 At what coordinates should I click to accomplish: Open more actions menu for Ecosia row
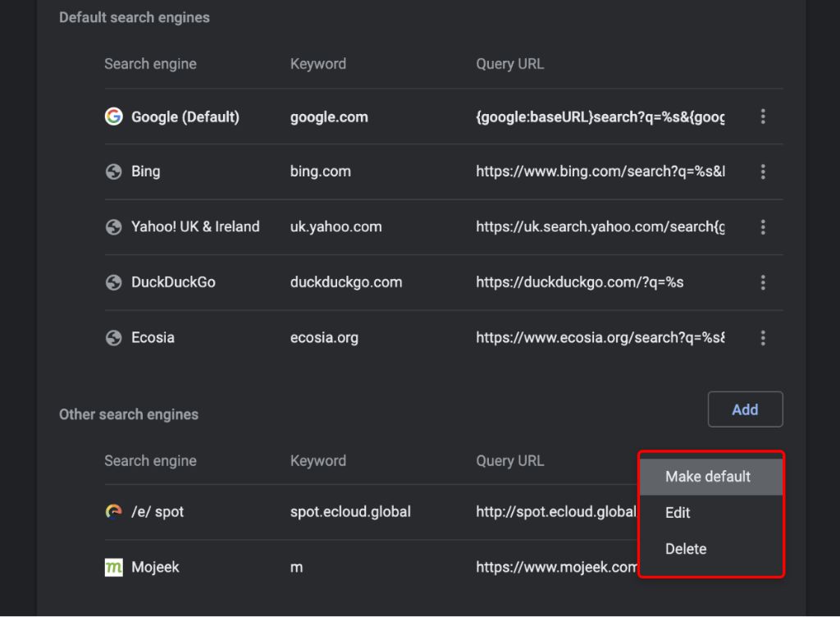763,337
